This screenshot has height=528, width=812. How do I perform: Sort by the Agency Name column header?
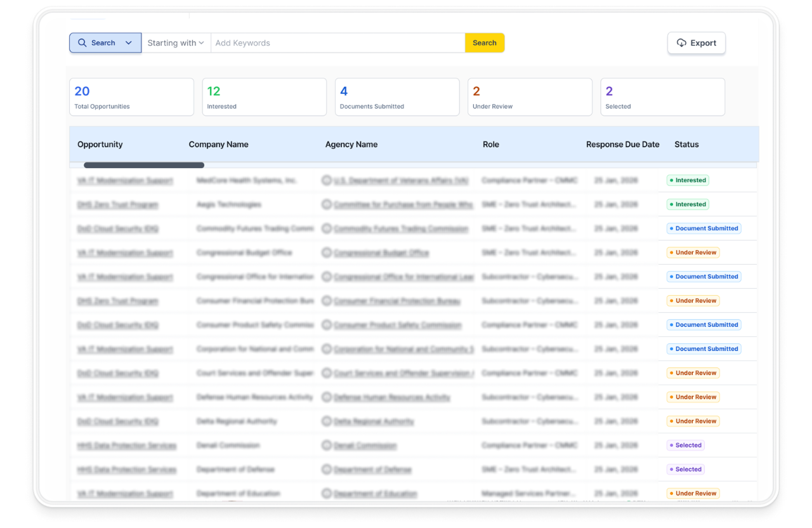[351, 145]
